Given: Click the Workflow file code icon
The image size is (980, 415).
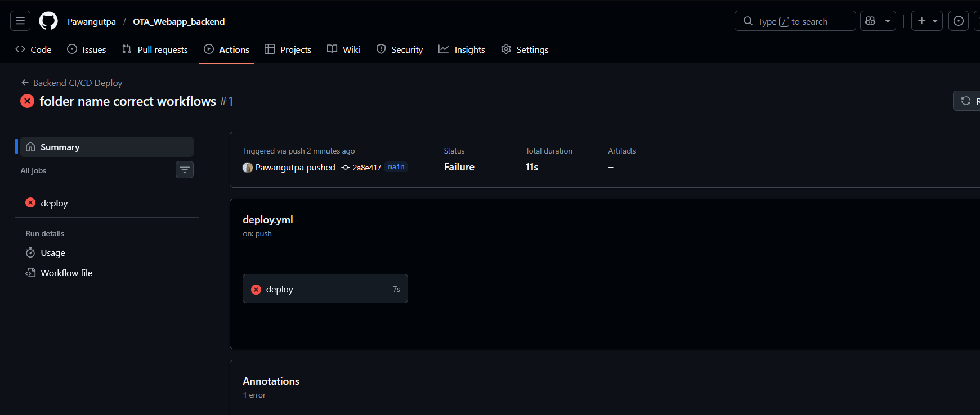Looking at the screenshot, I should click(30, 273).
